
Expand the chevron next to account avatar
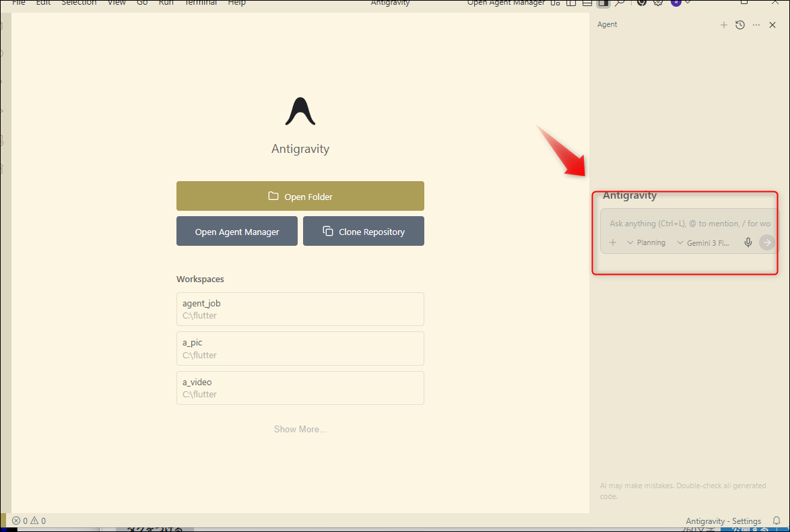(687, 3)
